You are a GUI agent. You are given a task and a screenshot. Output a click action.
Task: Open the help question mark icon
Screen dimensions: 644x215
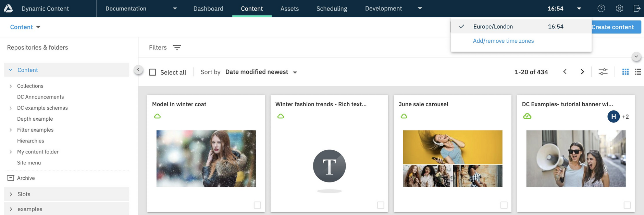[x=601, y=9]
